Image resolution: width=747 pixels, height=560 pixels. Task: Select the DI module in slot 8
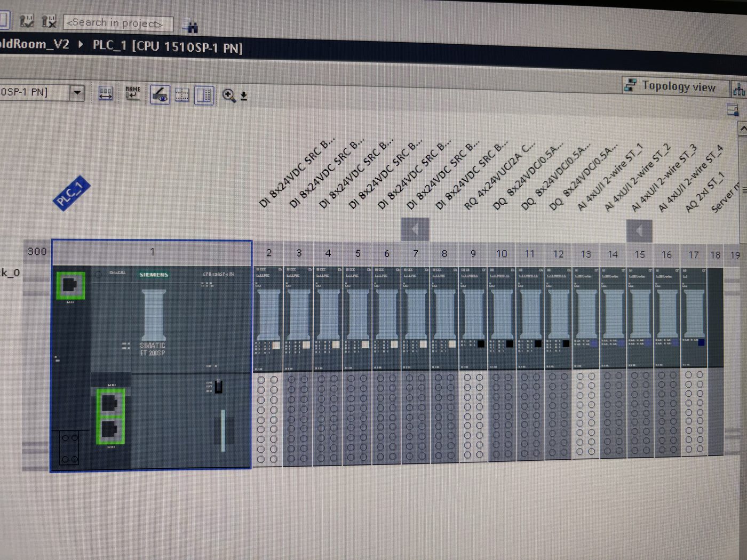pos(444,319)
